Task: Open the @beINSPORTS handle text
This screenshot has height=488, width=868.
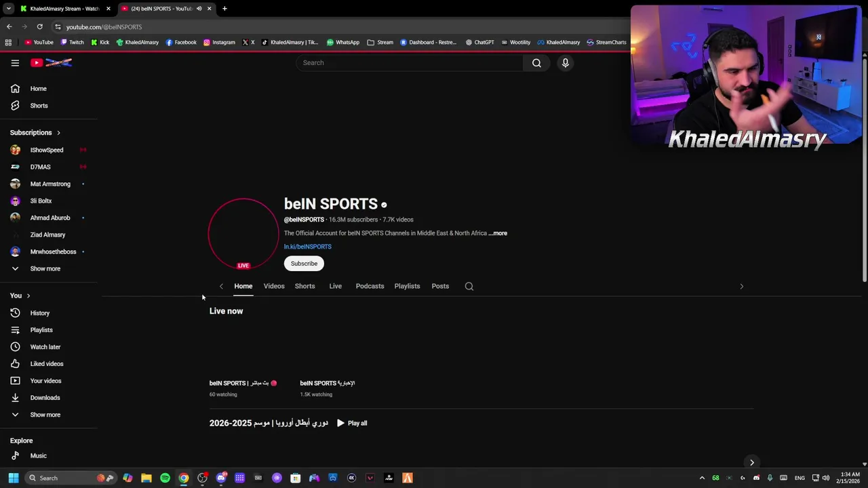Action: (x=304, y=220)
